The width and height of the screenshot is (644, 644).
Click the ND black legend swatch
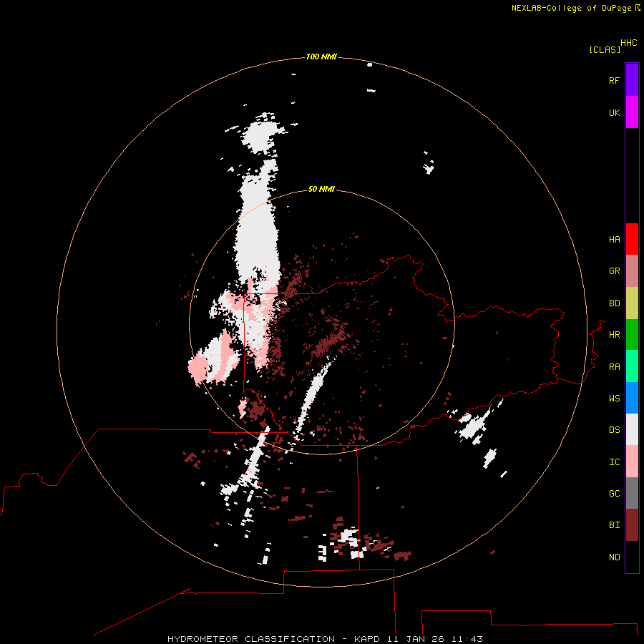pos(632,557)
